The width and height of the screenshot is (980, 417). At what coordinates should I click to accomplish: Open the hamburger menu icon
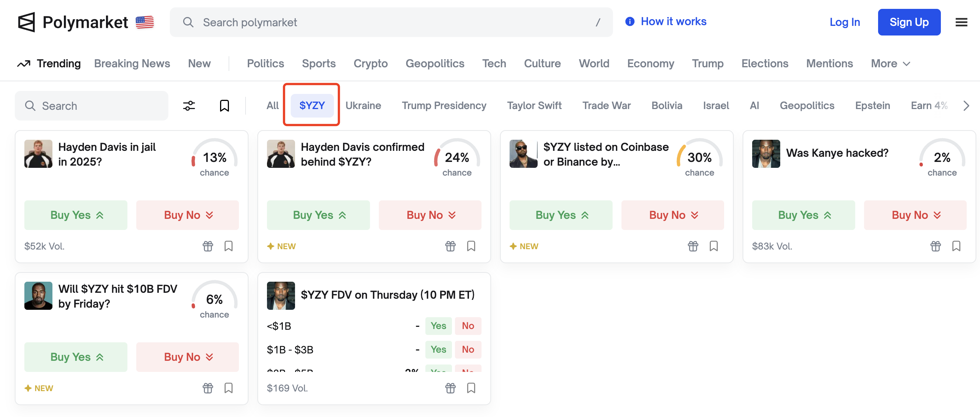coord(961,22)
